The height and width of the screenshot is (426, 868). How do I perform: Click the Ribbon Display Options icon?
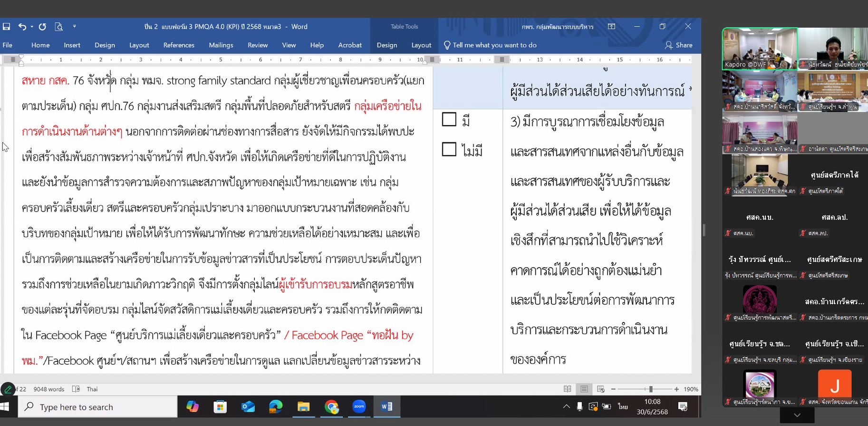point(611,27)
